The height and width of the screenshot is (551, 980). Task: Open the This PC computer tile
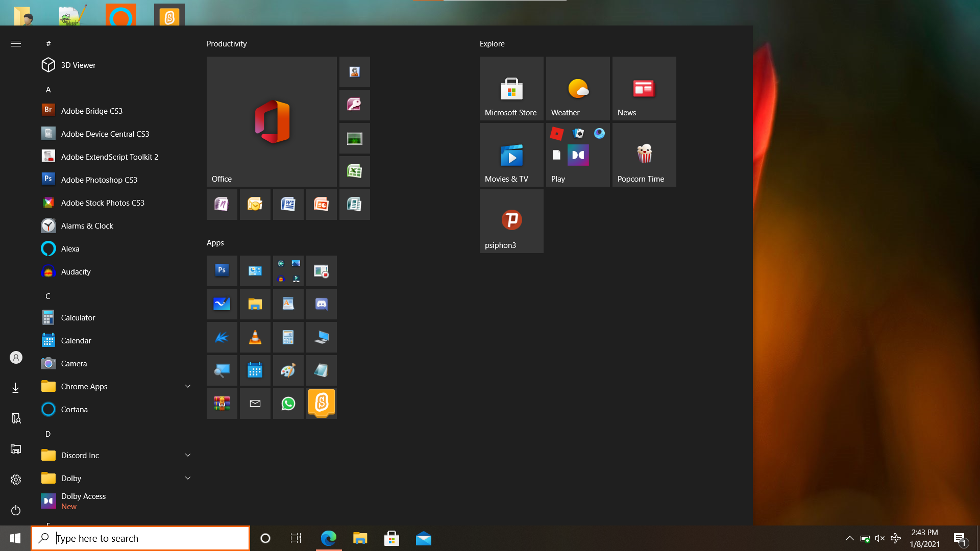(x=322, y=337)
